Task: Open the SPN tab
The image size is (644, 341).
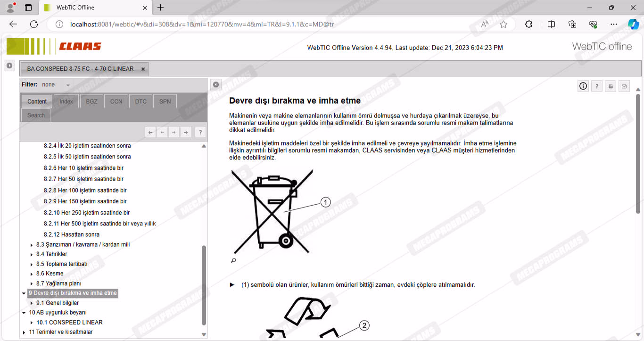Action: click(x=165, y=101)
